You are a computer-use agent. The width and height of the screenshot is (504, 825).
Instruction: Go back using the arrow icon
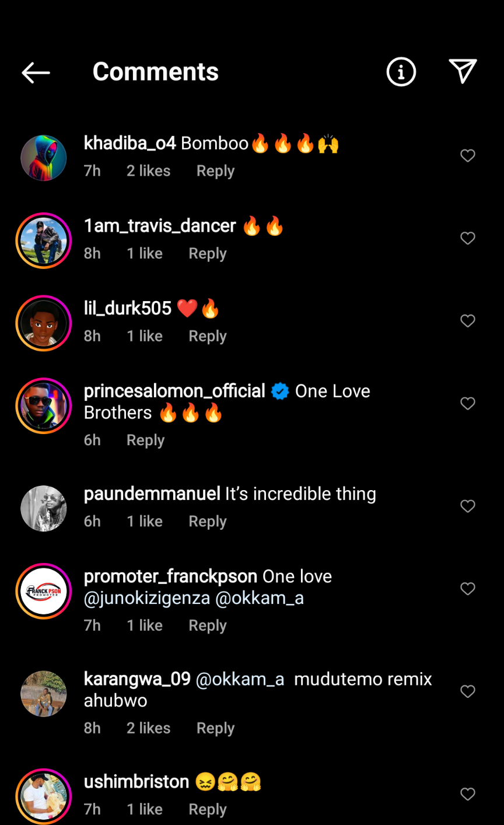pos(36,72)
